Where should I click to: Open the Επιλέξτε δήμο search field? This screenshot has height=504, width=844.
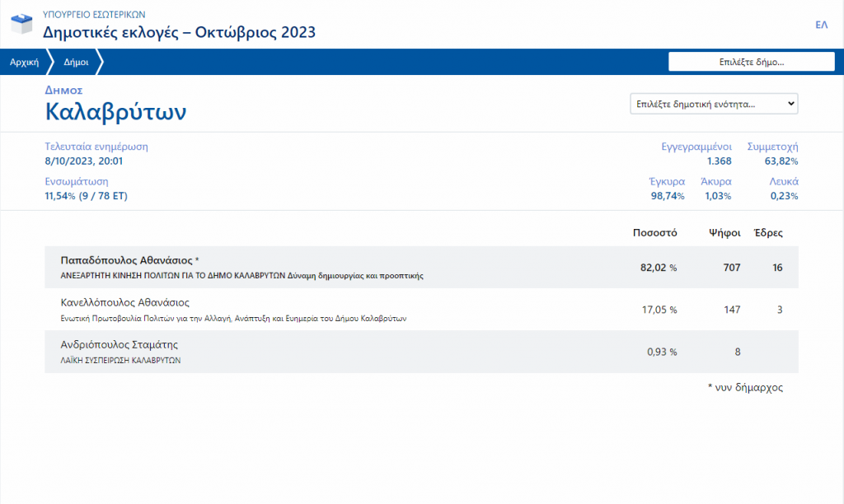coord(752,62)
